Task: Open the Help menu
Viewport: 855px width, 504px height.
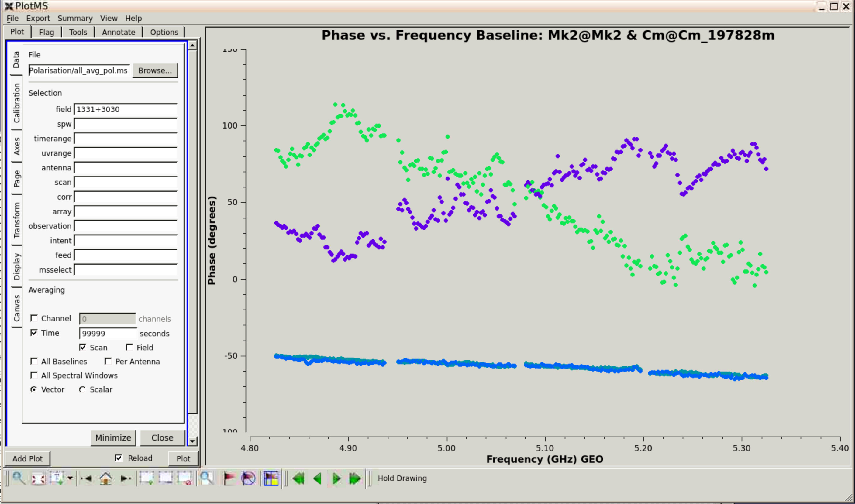Action: [x=133, y=18]
